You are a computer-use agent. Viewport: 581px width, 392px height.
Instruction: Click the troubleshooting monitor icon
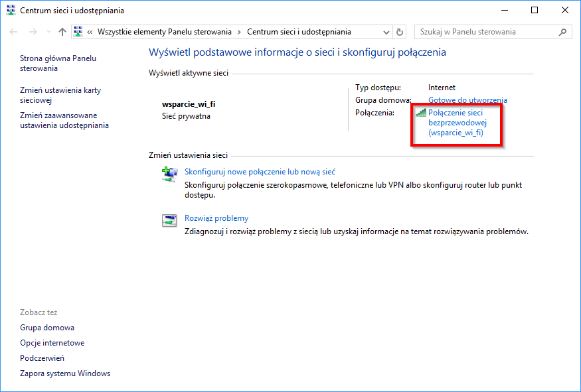(x=169, y=219)
